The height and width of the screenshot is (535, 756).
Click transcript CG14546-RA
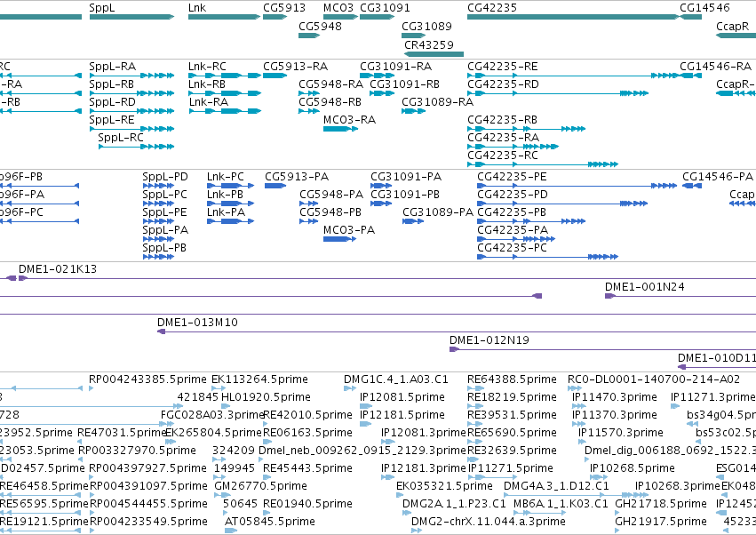[x=715, y=67]
